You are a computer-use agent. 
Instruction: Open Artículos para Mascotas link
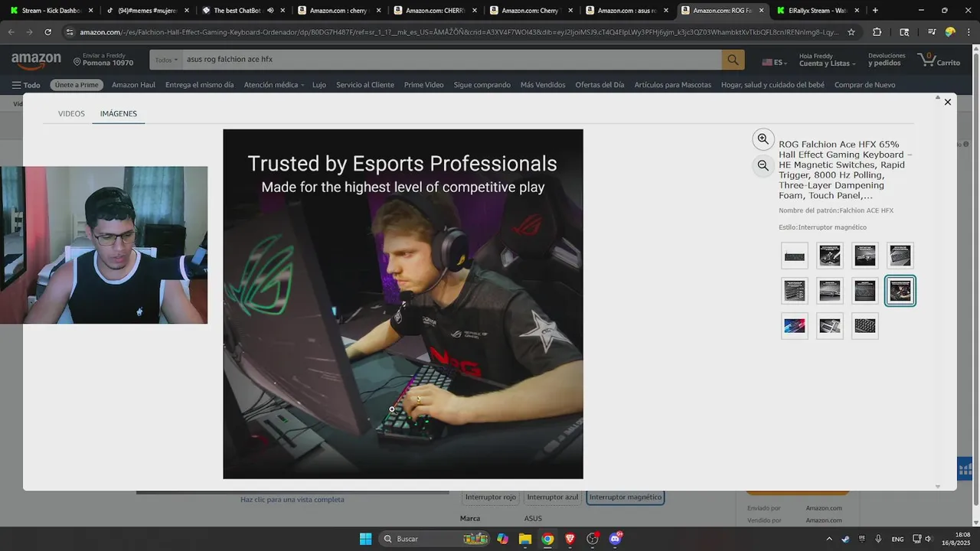click(672, 85)
